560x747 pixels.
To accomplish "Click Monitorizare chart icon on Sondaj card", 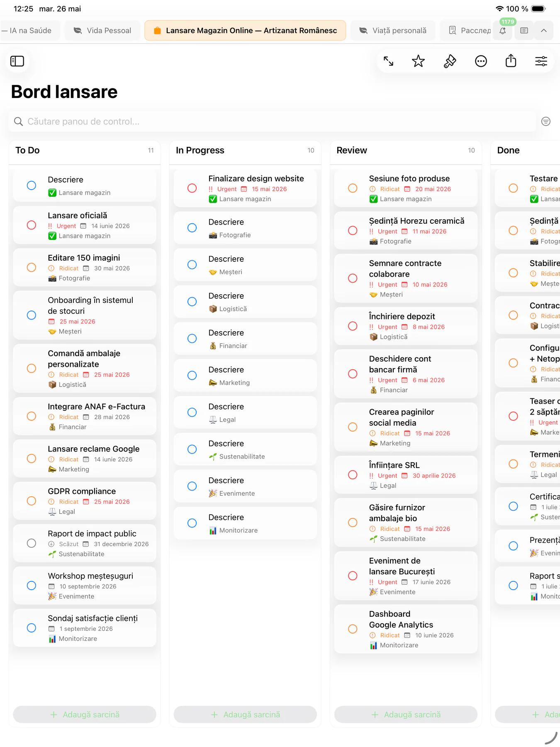I will pos(52,638).
